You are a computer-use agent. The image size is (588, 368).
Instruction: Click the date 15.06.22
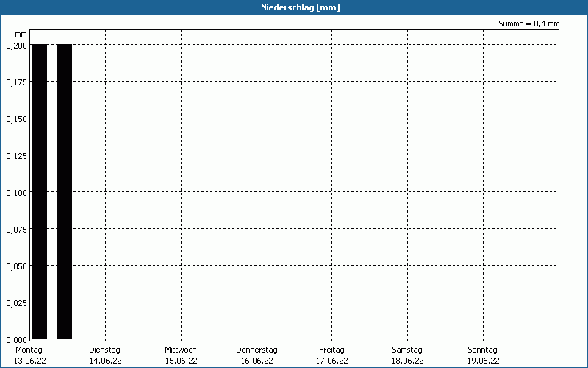(181, 361)
